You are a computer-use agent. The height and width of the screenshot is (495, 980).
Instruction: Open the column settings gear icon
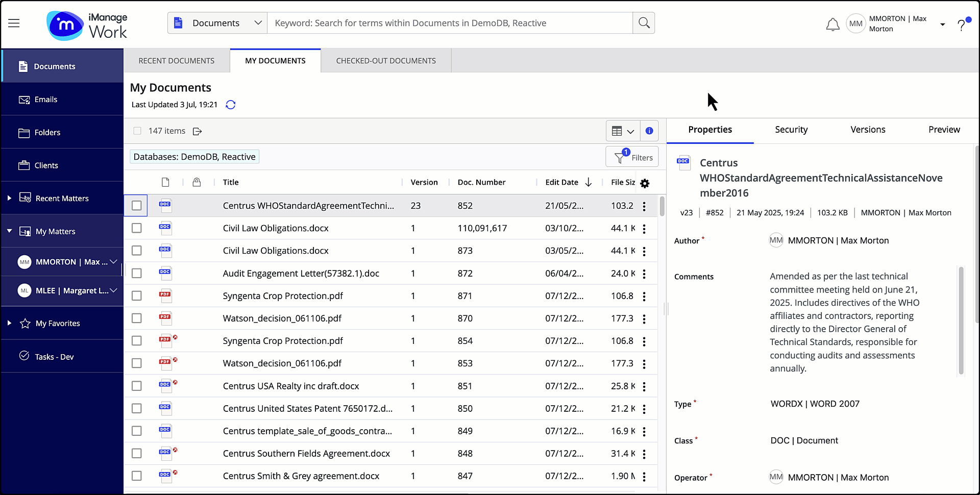coord(645,183)
